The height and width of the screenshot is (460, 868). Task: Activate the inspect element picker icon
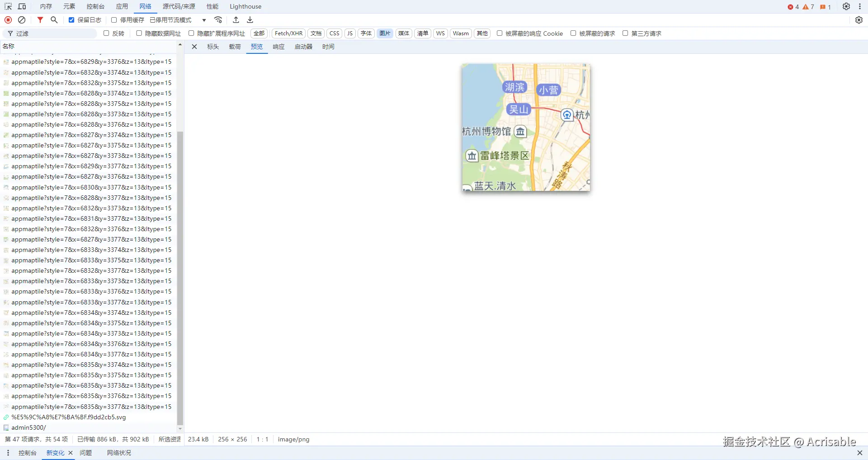click(x=8, y=6)
